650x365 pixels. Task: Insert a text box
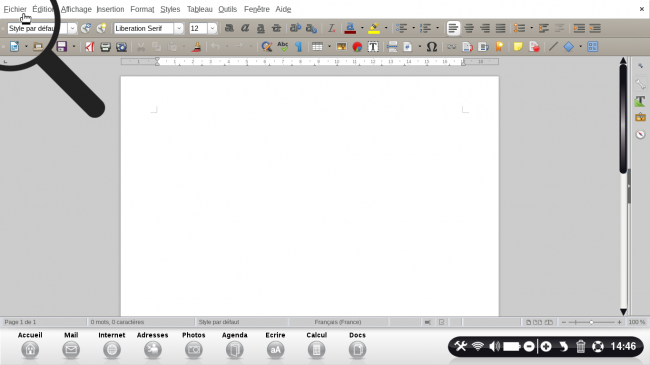tap(373, 46)
